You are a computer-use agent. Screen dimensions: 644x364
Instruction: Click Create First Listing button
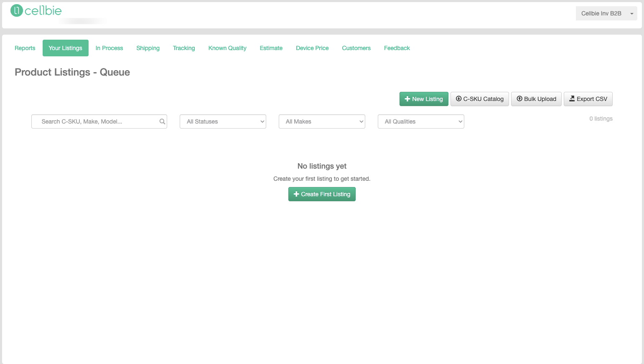[x=322, y=194]
